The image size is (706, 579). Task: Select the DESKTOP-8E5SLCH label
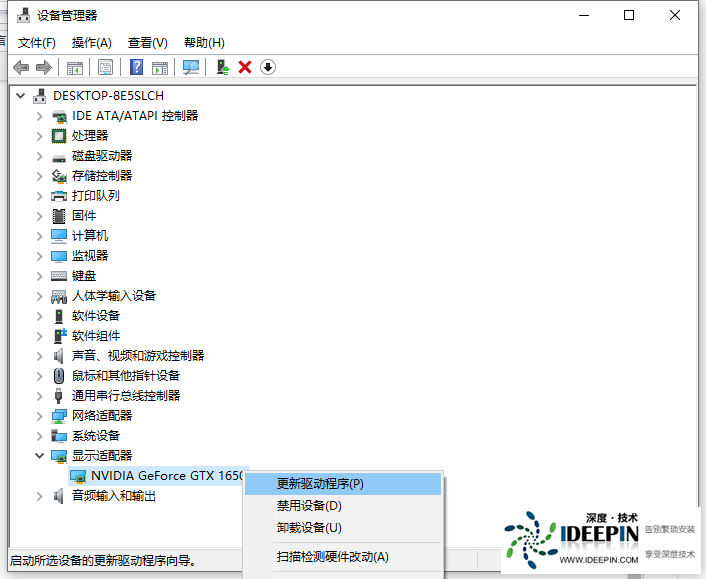[108, 96]
